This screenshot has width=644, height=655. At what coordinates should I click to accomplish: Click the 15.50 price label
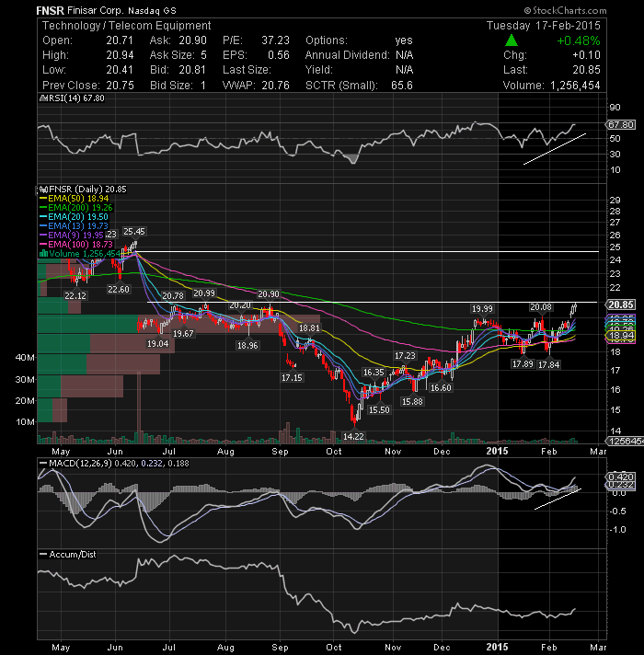(379, 409)
